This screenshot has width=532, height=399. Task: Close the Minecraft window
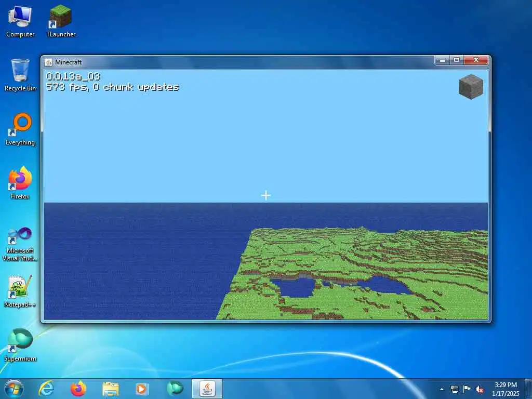coord(476,60)
